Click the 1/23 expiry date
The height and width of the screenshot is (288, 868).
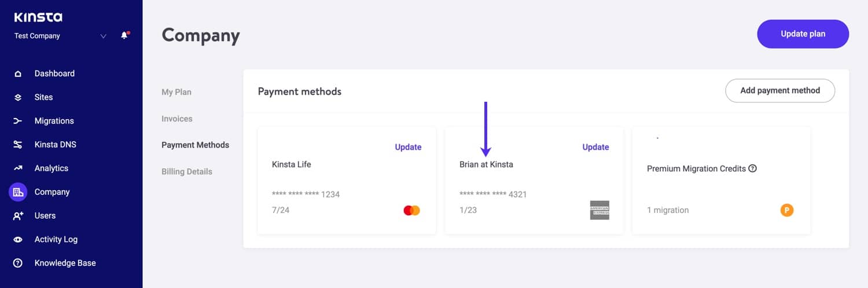(x=468, y=210)
